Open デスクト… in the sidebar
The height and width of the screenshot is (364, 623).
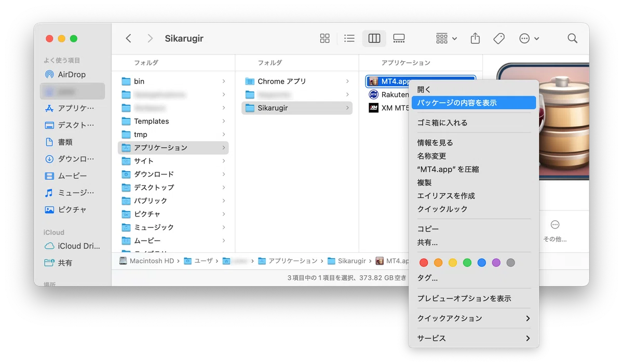72,125
